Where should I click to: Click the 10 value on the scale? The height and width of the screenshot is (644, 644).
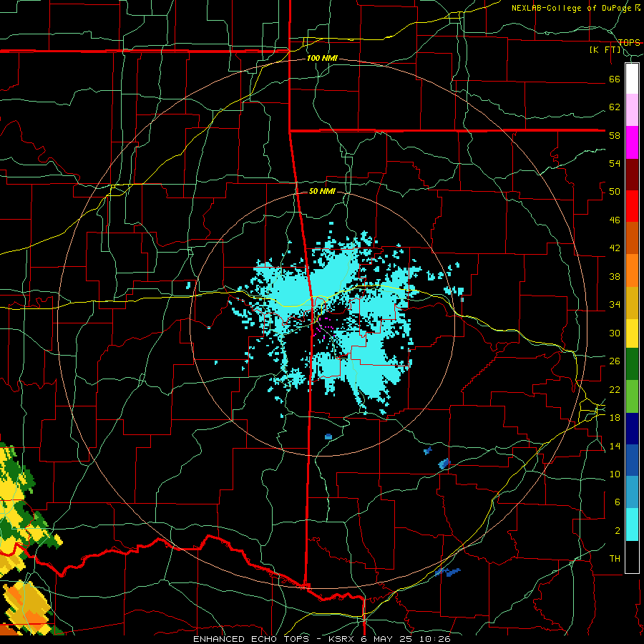[x=615, y=474]
